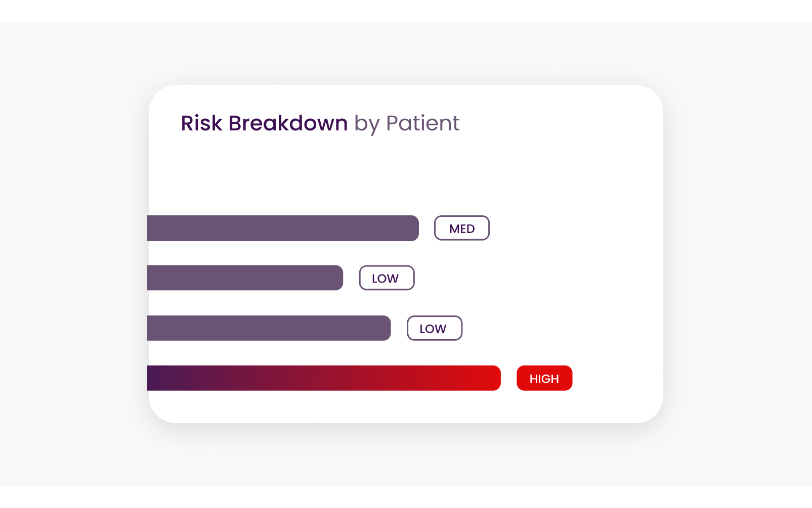This screenshot has width=812, height=508.
Task: Click the rounded tip of the MED bar
Action: pyautogui.click(x=413, y=228)
